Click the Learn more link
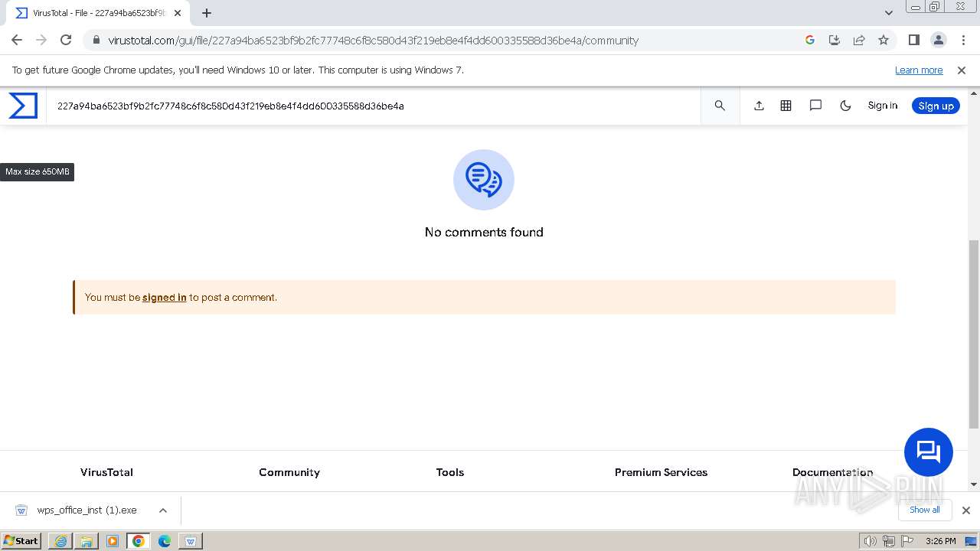Image resolution: width=980 pixels, height=551 pixels. 919,70
